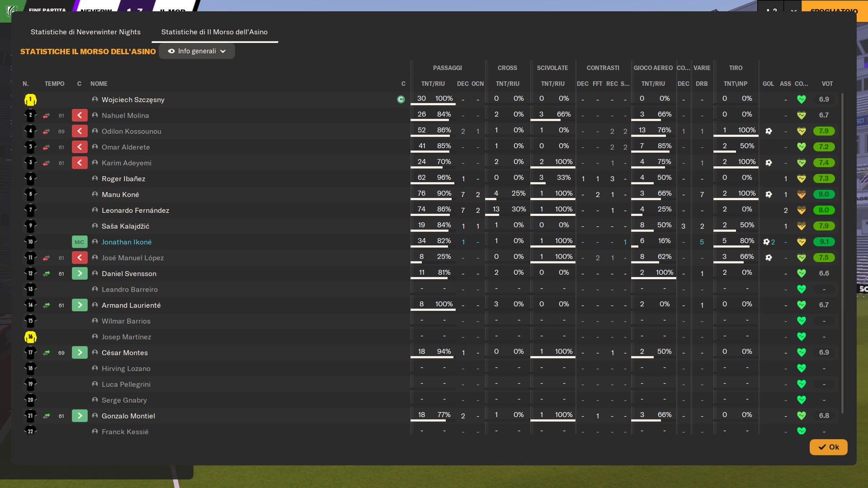The height and width of the screenshot is (488, 868).
Task: Click Roger Ibañez's player info icon
Action: coord(95,179)
